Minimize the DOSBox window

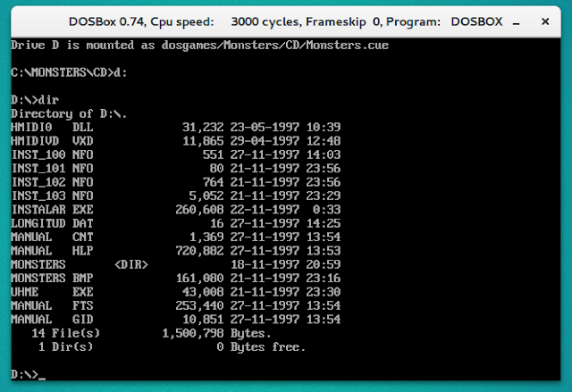pos(516,22)
